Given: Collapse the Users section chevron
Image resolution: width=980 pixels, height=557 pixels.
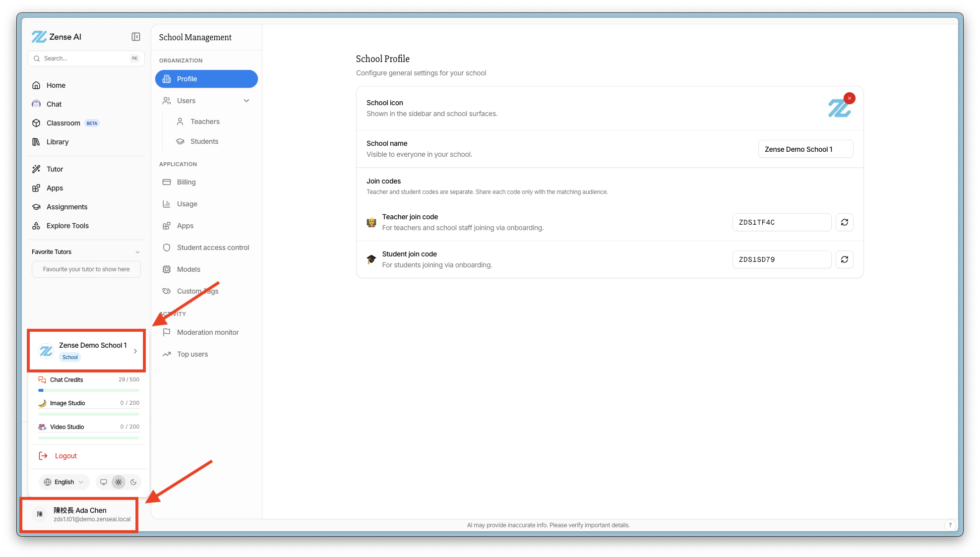Looking at the screenshot, I should click(246, 101).
